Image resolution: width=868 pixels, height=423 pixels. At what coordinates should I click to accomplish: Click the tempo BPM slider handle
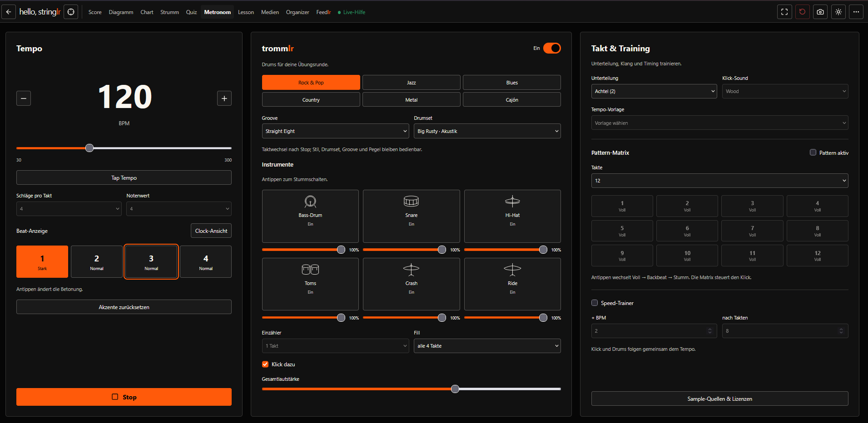coord(89,148)
